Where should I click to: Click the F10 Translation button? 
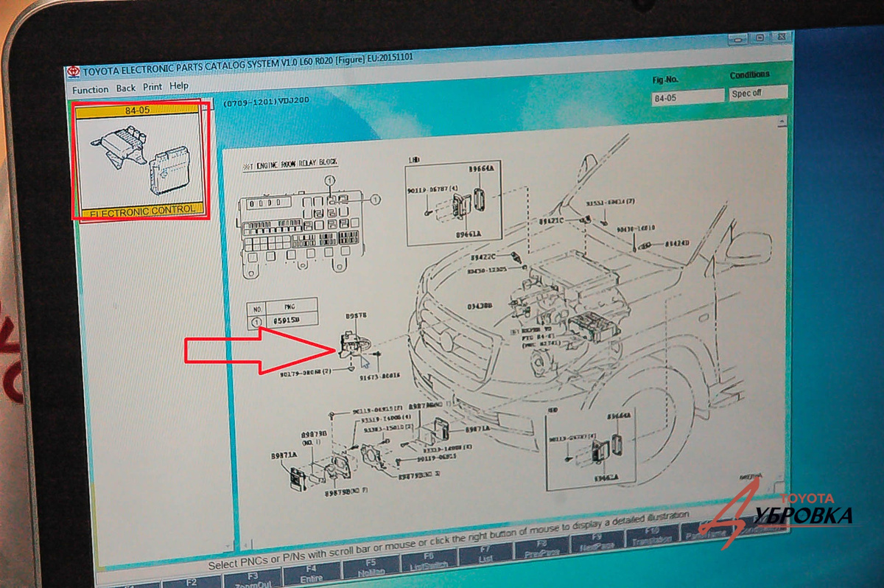pos(652,536)
